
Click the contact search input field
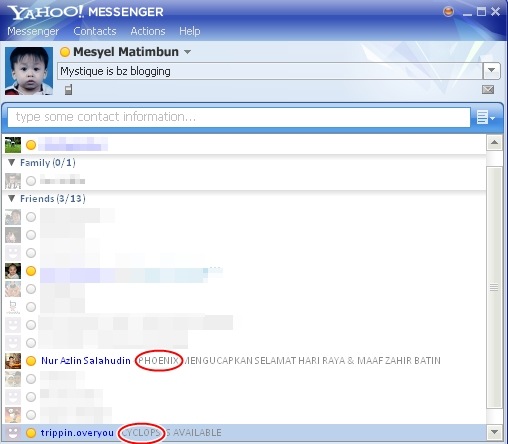pos(239,117)
